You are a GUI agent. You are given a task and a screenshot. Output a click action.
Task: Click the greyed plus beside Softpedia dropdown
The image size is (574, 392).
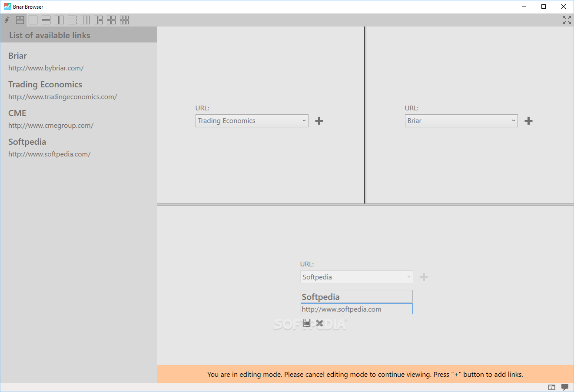point(424,277)
